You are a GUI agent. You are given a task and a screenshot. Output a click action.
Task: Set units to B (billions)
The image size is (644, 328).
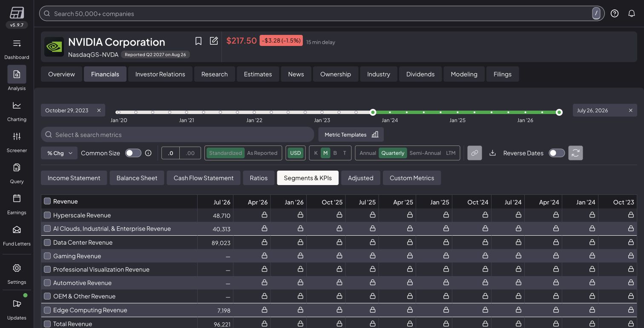(x=335, y=153)
